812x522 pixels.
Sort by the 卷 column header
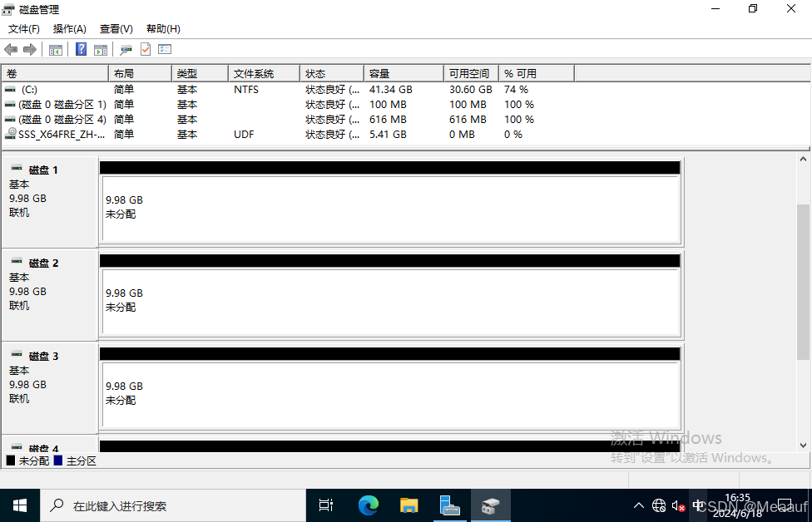pyautogui.click(x=55, y=73)
